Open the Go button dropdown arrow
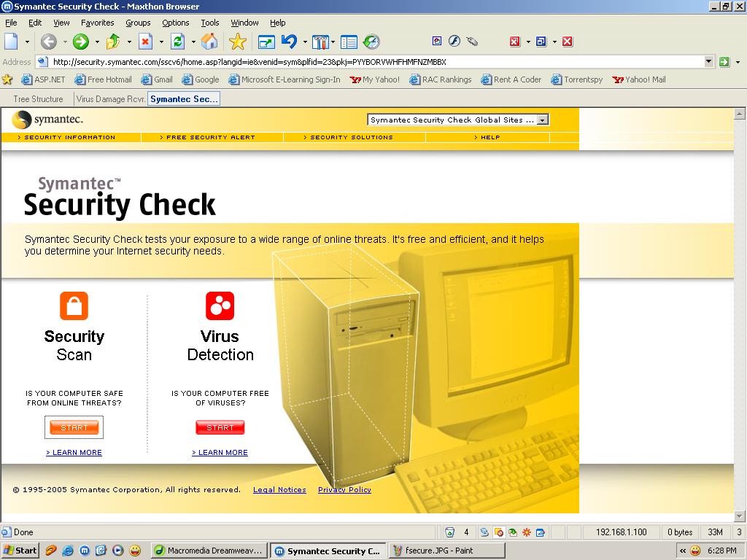747x560 pixels. [738, 62]
